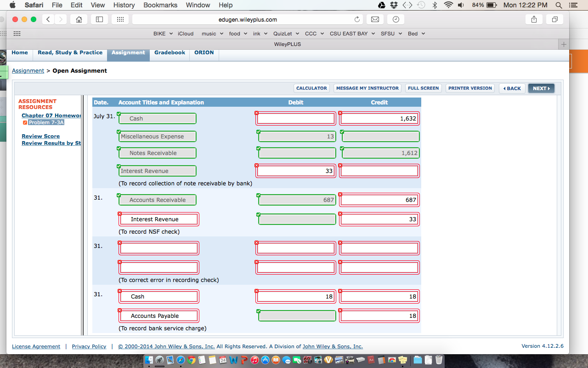Click the Share toolbar icon

[534, 19]
